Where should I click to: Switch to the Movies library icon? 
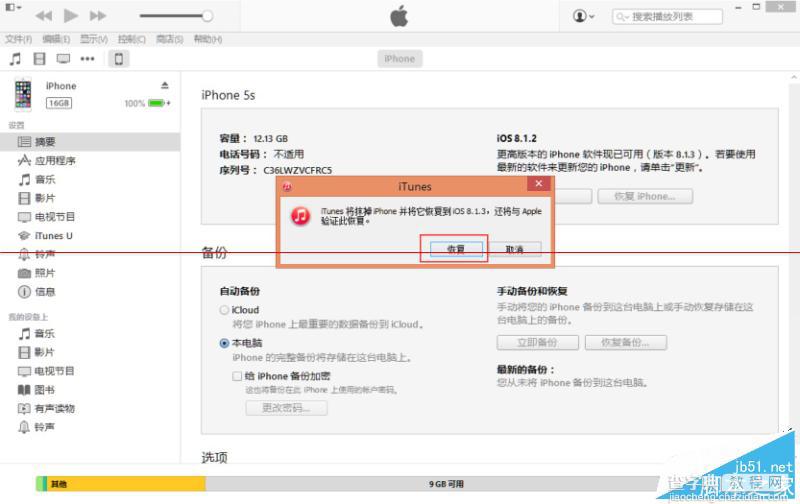coord(39,59)
